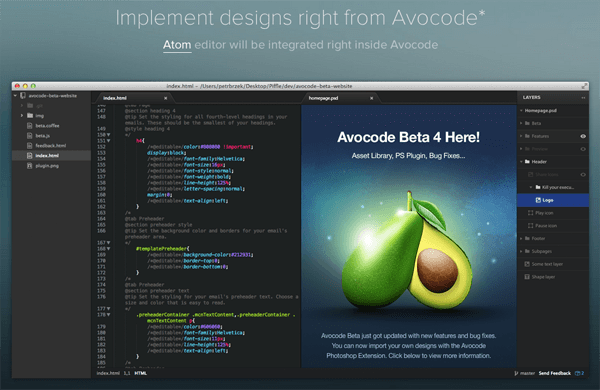This screenshot has height=390, width=600.
Task: Expand the Subpages layer group
Action: (x=521, y=251)
